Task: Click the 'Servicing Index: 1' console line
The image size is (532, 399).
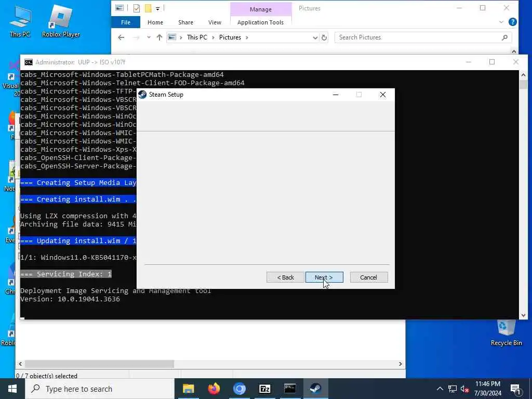Action: 66,274
